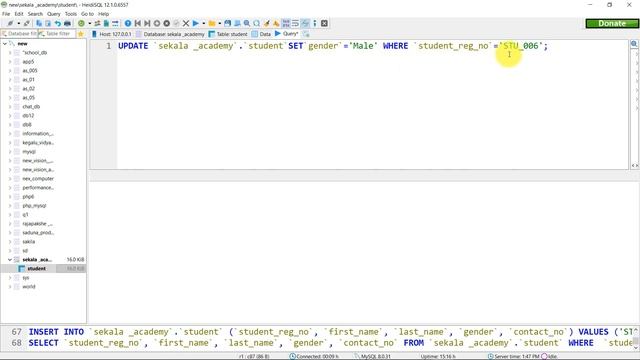640x360 pixels.
Task: Open the Edit menu
Action: click(19, 14)
